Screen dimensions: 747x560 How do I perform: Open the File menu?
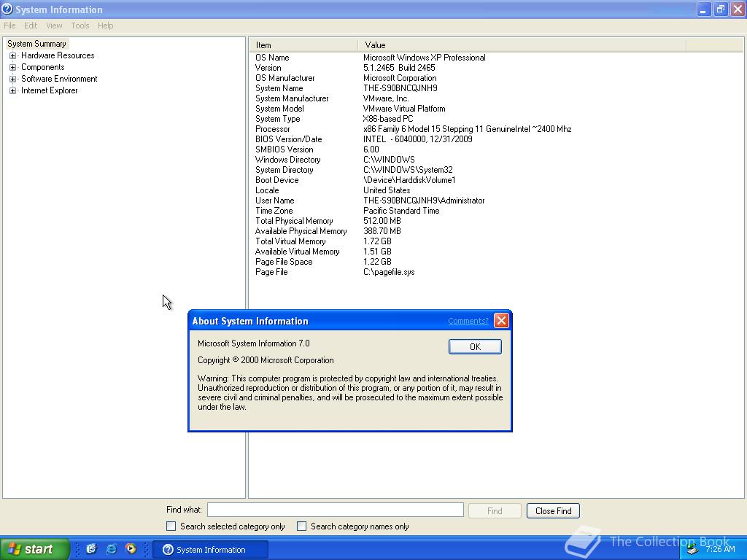9,26
